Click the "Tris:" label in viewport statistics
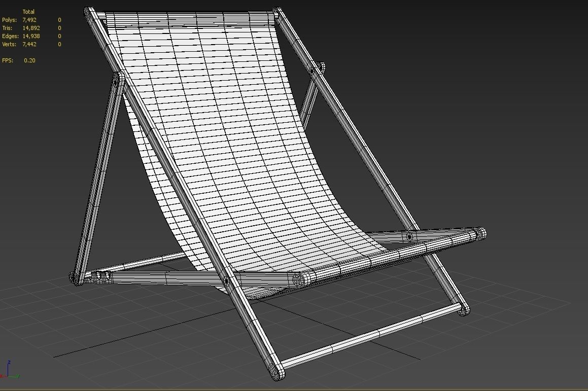 pos(7,28)
